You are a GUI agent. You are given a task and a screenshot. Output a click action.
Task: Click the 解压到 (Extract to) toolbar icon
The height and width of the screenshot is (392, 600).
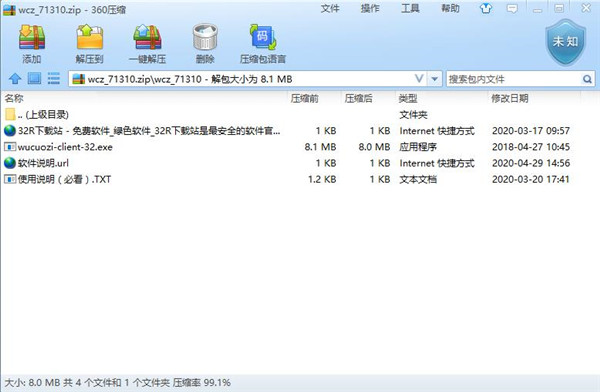coord(90,38)
